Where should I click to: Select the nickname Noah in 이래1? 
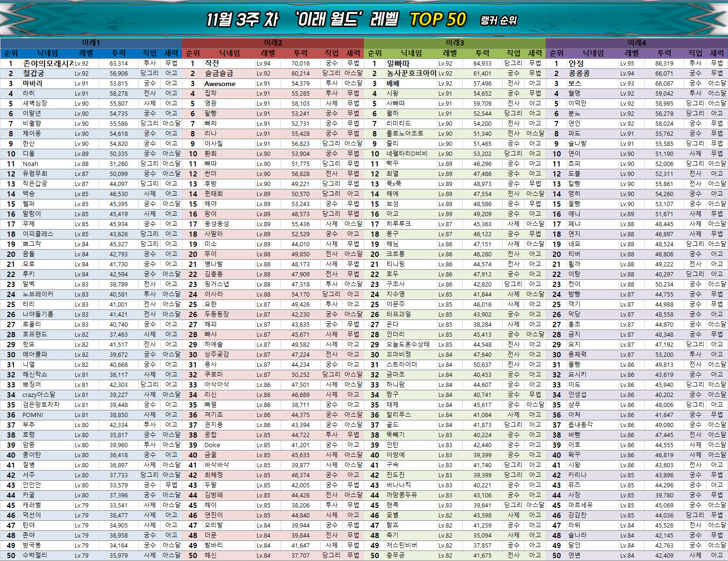[30, 164]
